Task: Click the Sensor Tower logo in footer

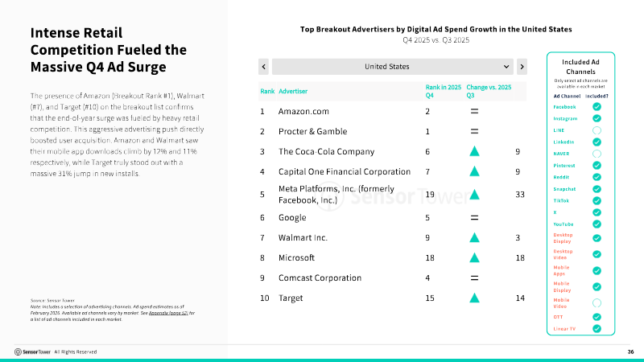Action: [x=32, y=352]
